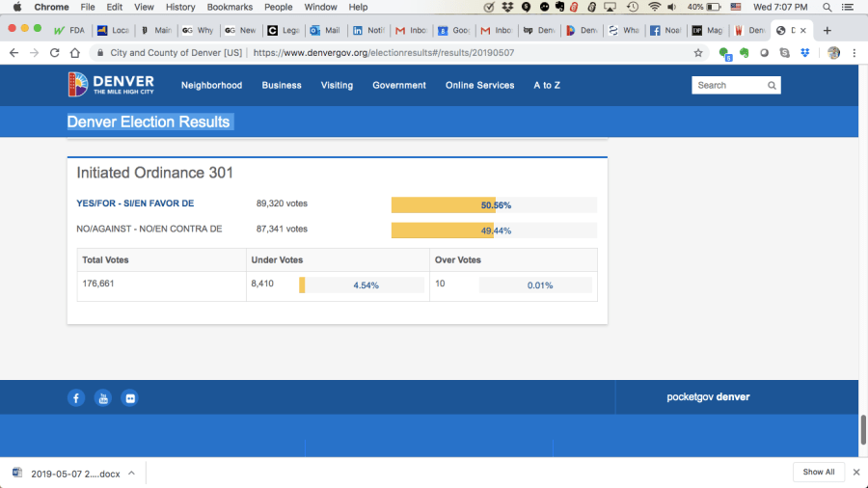Click Chrome profile avatar
868x488 pixels.
(833, 53)
